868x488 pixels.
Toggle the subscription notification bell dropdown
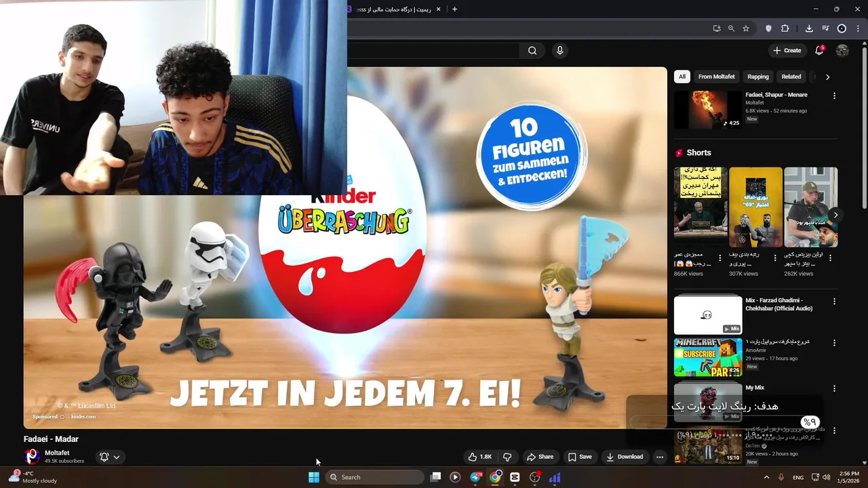pos(110,457)
